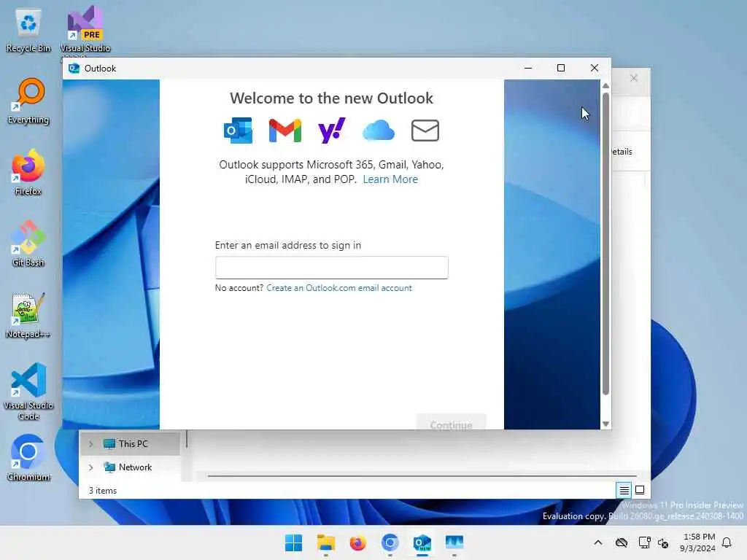
Task: Select Network in File Explorer navigation
Action: click(x=130, y=467)
